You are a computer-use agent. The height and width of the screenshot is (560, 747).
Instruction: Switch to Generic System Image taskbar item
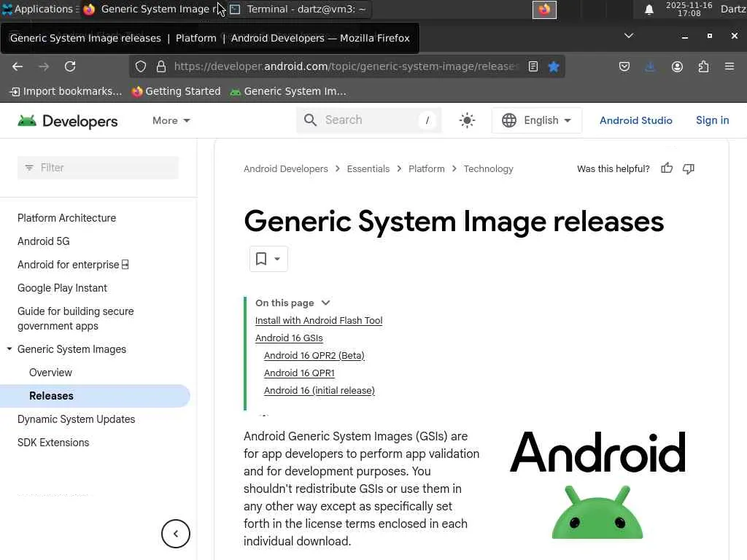click(152, 9)
